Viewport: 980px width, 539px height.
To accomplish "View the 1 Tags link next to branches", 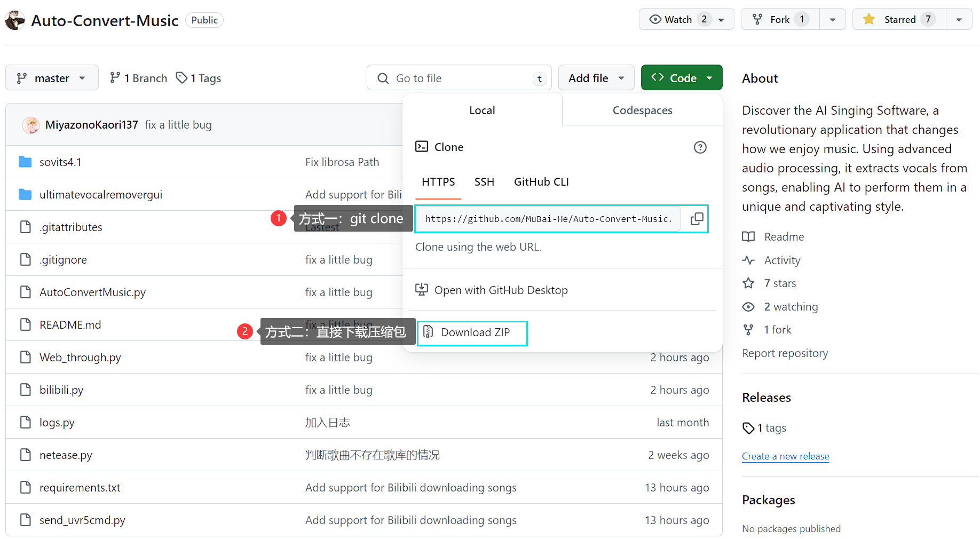I will click(x=199, y=78).
